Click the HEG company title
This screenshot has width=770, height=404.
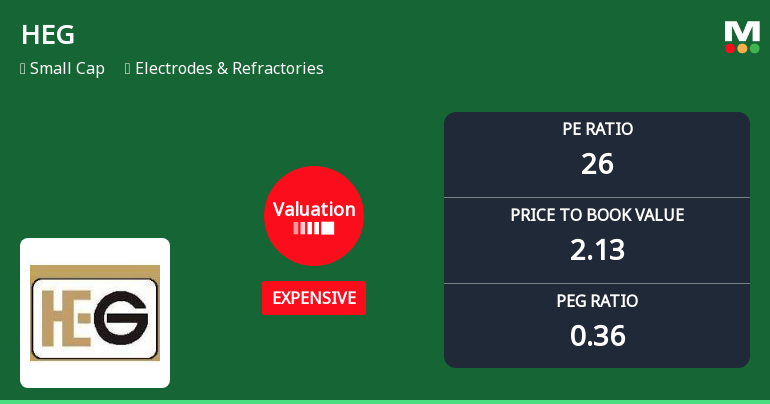coord(48,35)
